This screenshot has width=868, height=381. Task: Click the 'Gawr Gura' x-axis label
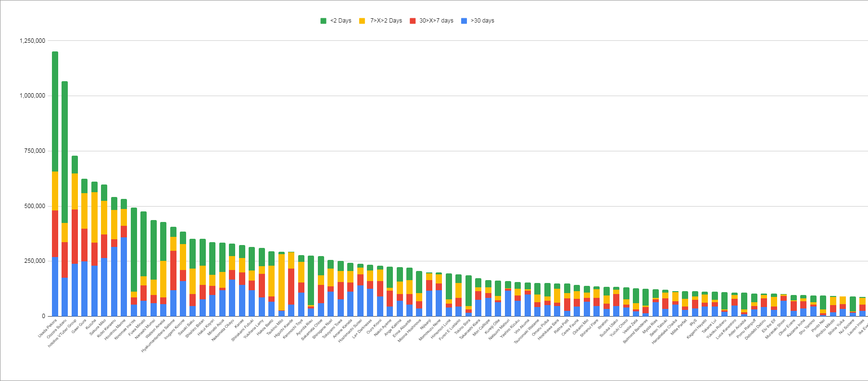(x=79, y=326)
